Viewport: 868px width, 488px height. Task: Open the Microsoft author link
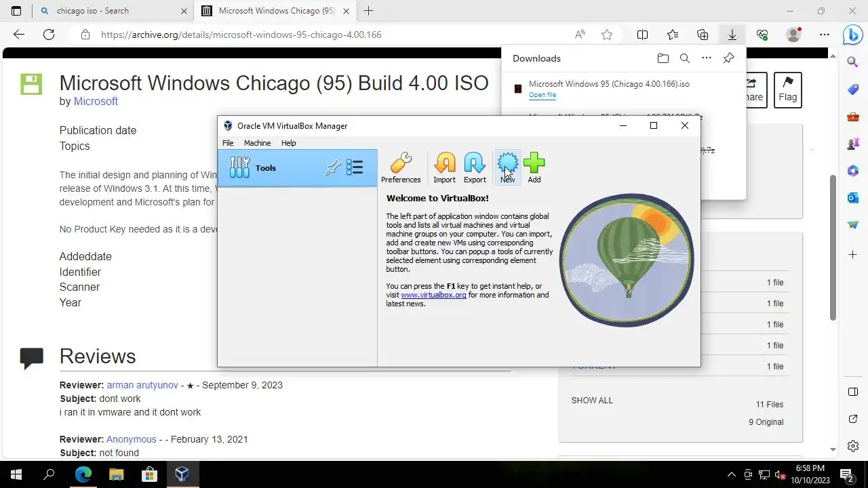(96, 101)
